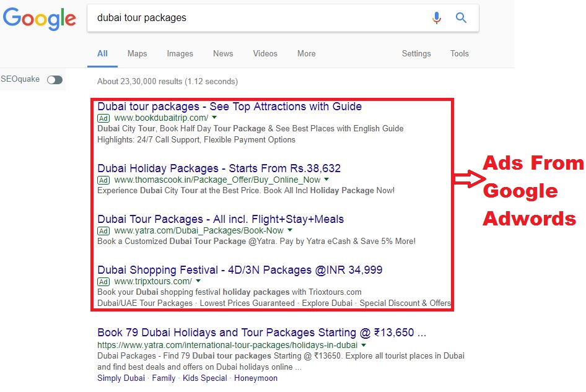Image resolution: width=586 pixels, height=392 pixels.
Task: Click Ad badge beside tripxtours.com URL
Action: (103, 282)
